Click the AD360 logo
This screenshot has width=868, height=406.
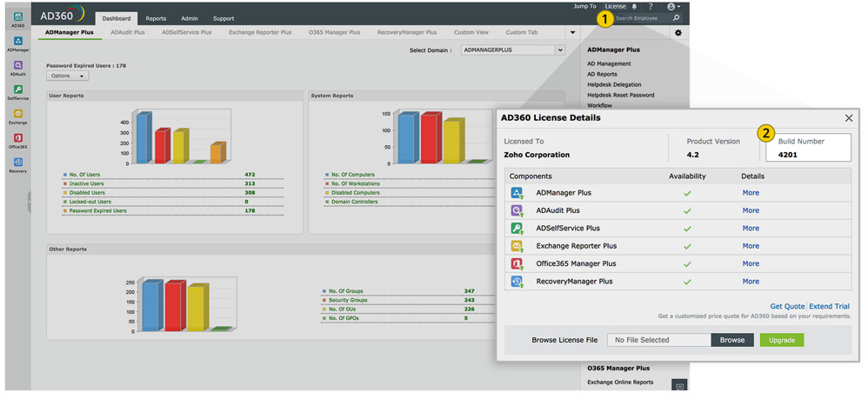[x=62, y=15]
